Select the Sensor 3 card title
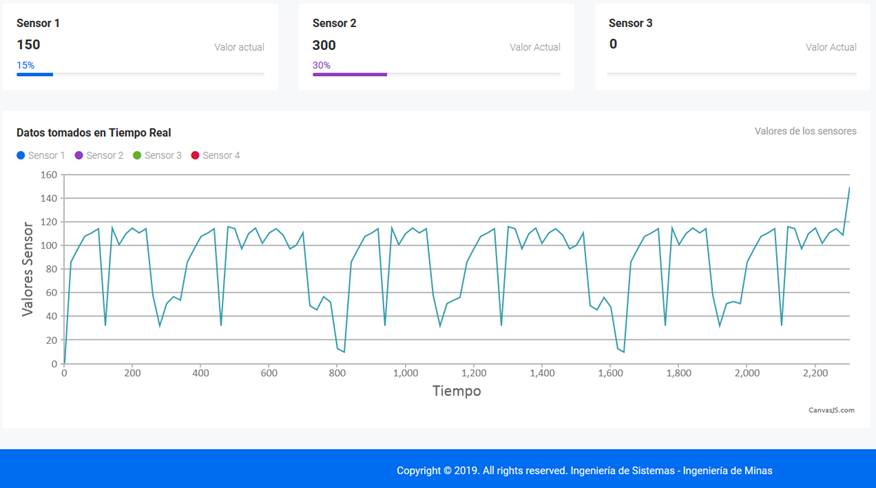 point(631,23)
